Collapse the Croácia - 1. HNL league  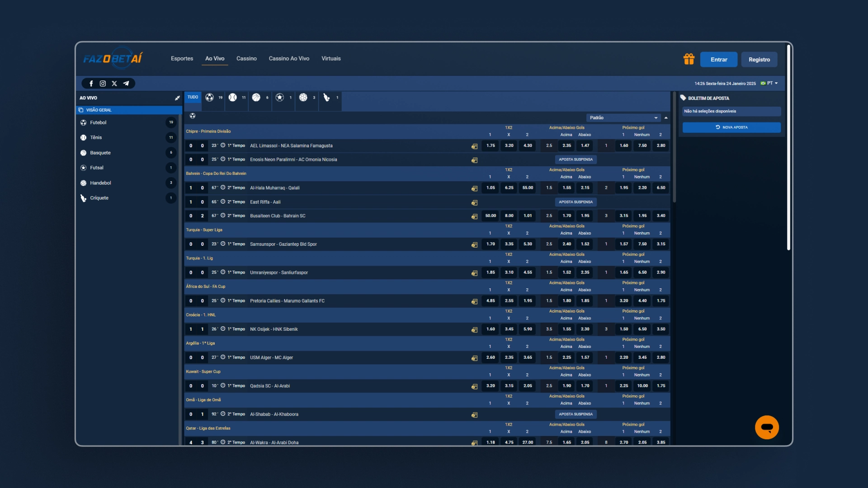coord(201,315)
